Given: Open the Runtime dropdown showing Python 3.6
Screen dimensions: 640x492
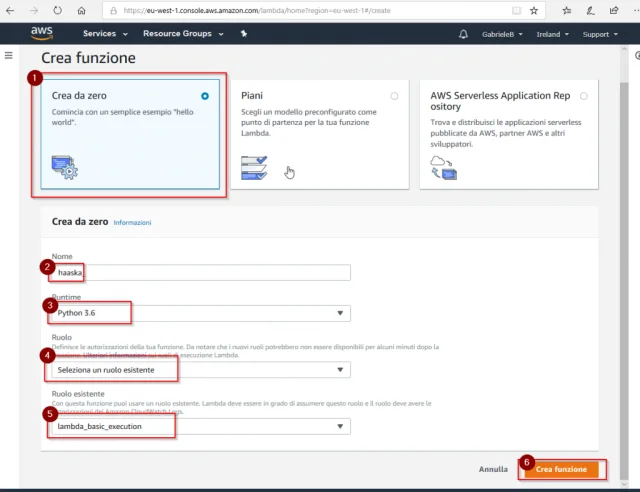Looking at the screenshot, I should (199, 313).
